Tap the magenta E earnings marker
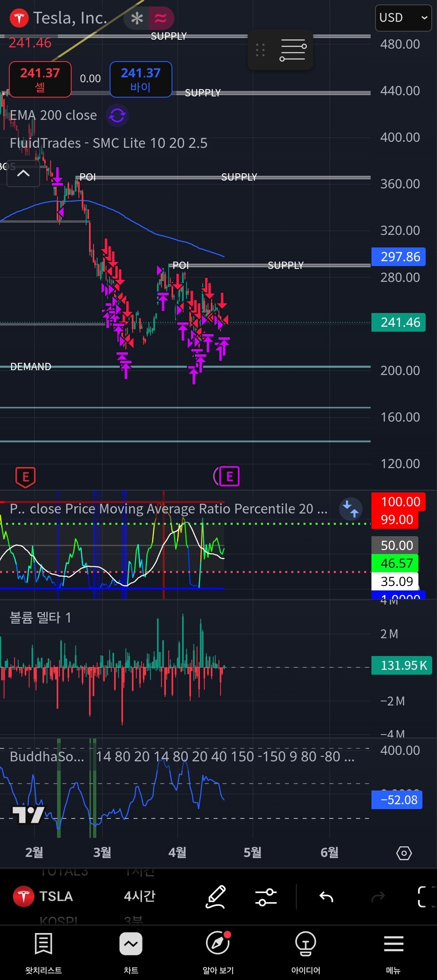Screen dimensions: 437x980 point(229,476)
